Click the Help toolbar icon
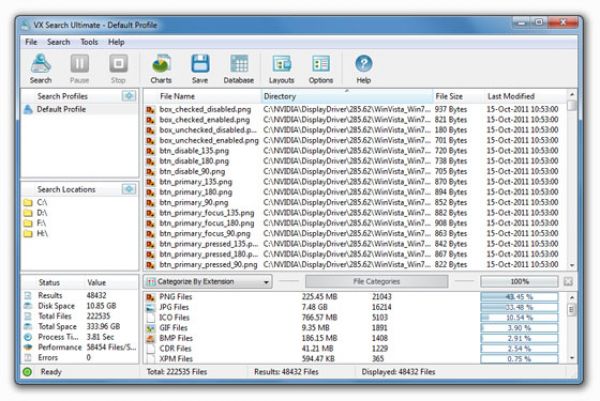 [364, 68]
